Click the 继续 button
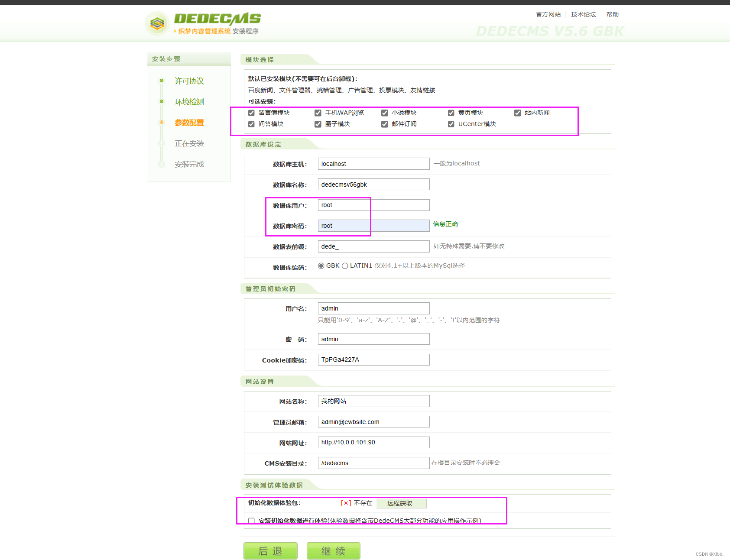The width and height of the screenshot is (730, 560). (334, 551)
